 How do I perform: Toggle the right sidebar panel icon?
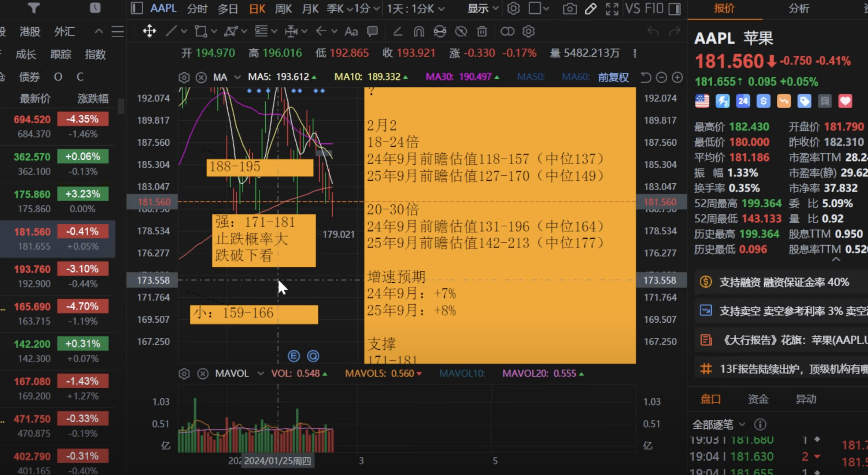pyautogui.click(x=675, y=8)
